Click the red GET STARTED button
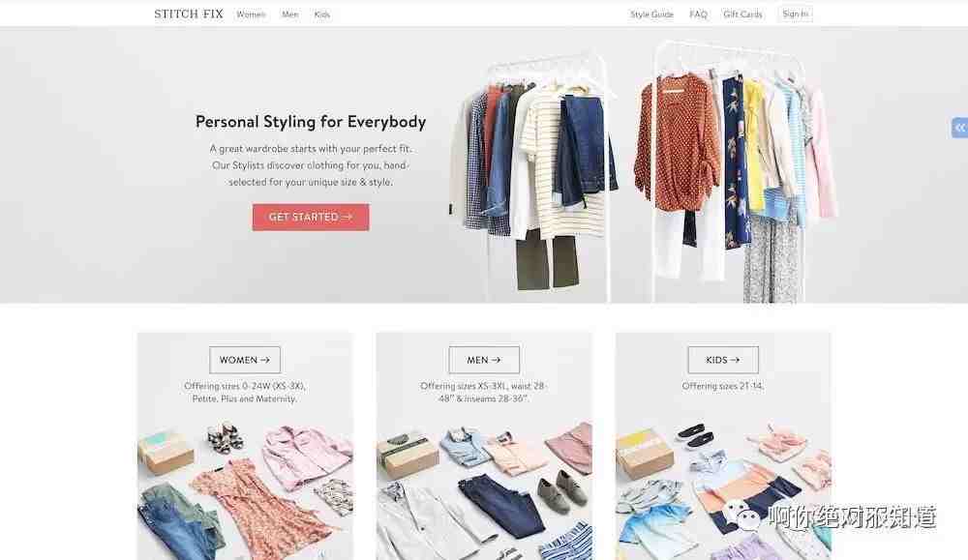Viewport: 968px width, 560px height. [x=311, y=217]
